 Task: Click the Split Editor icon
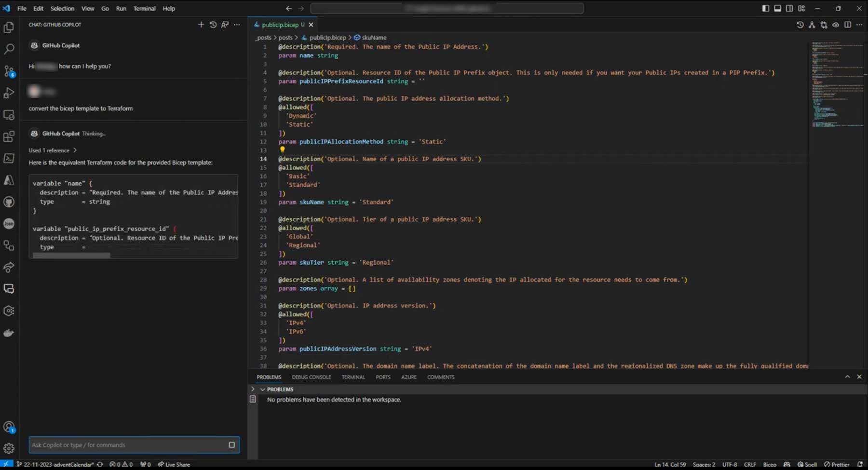[848, 25]
